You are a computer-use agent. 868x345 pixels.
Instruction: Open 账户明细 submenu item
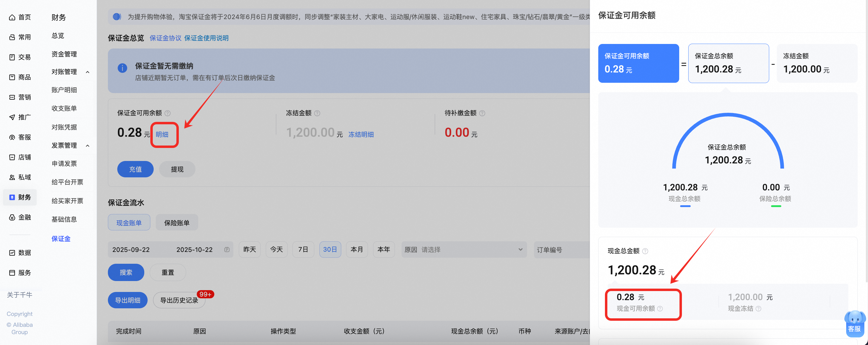point(64,90)
